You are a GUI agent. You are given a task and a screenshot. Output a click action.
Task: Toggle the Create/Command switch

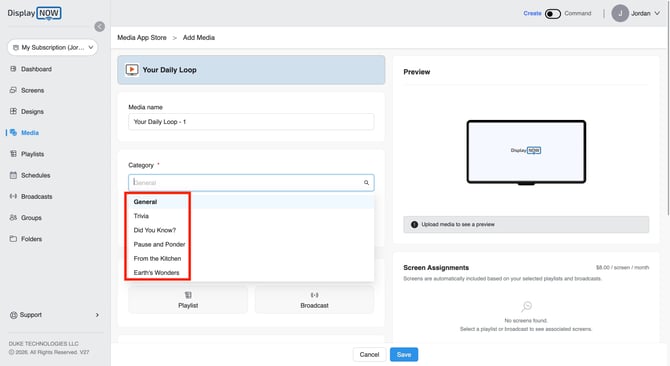(552, 14)
